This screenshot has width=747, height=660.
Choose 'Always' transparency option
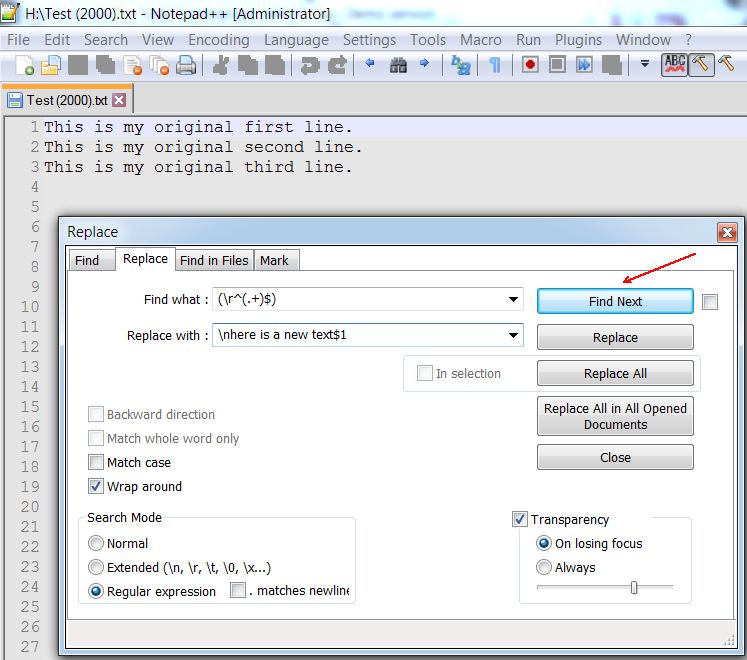[544, 567]
